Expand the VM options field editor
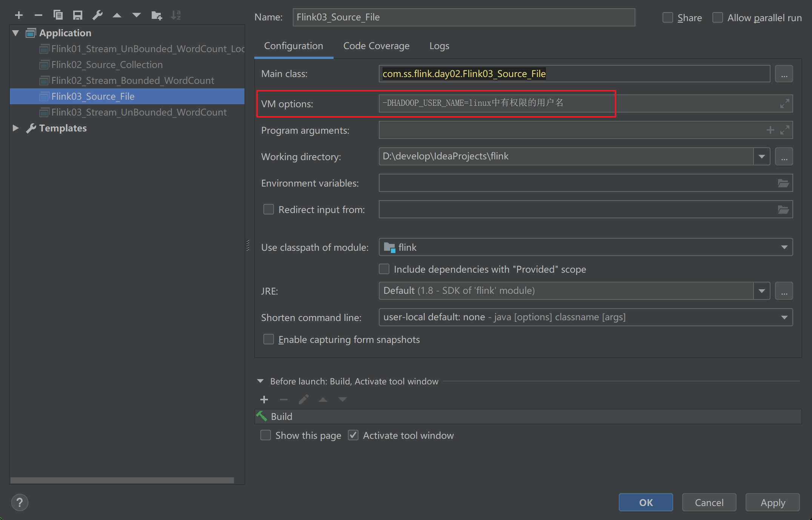The width and height of the screenshot is (812, 520). (x=785, y=103)
